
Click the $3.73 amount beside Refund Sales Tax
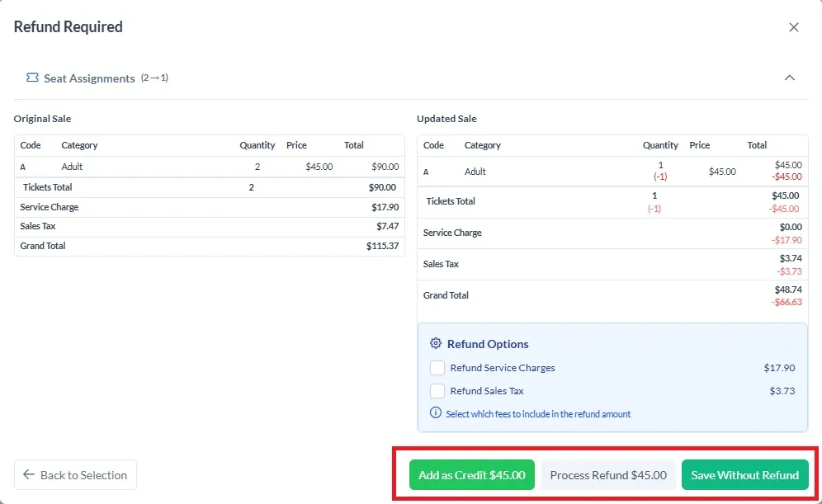pyautogui.click(x=782, y=391)
